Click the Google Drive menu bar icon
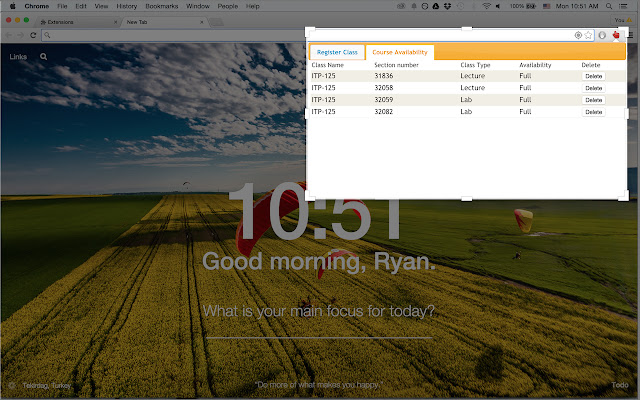The image size is (640, 400). (x=436, y=6)
